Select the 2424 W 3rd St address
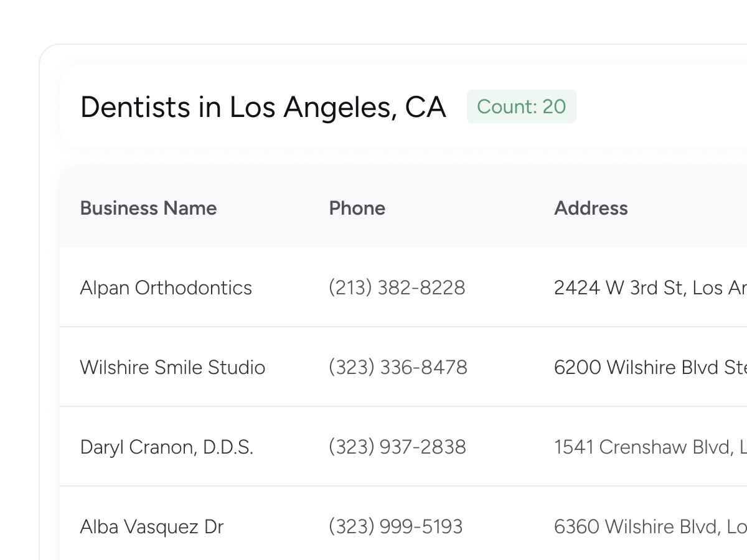 click(x=651, y=287)
